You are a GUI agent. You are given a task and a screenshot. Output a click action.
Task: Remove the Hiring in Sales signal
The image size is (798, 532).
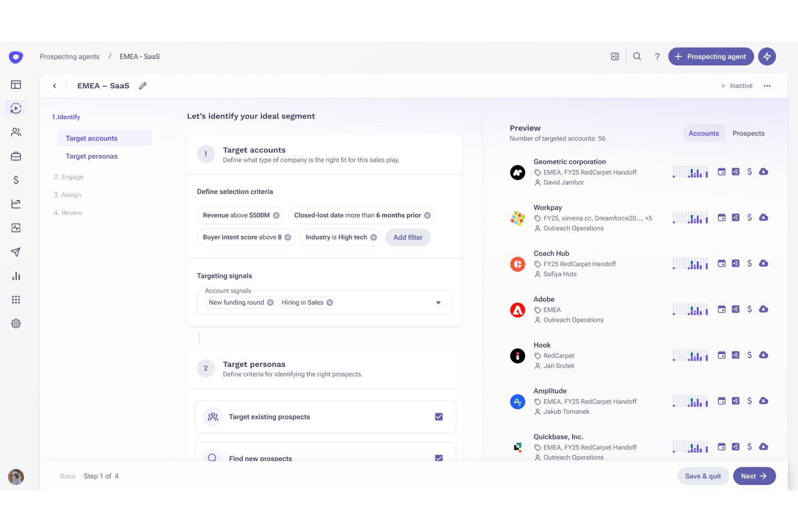tap(329, 302)
